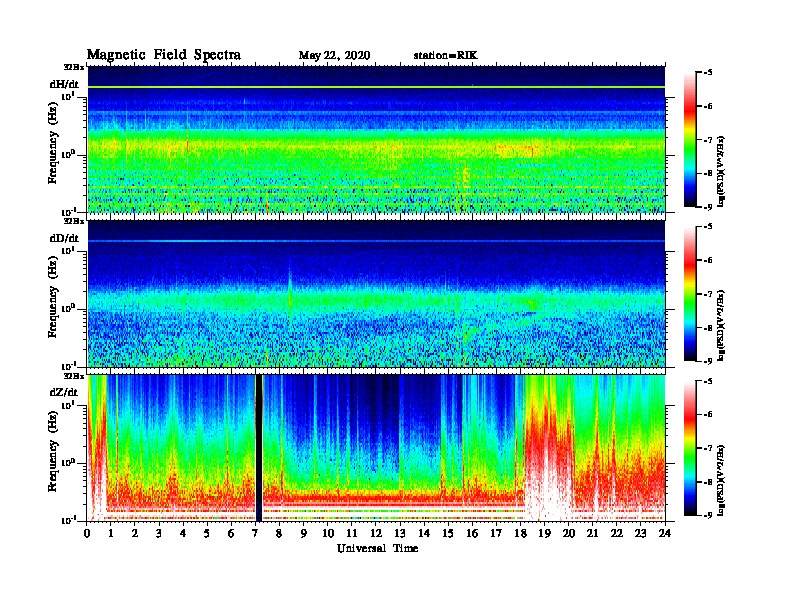
Task: Click hour 4 on the time axis
Action: 183,533
